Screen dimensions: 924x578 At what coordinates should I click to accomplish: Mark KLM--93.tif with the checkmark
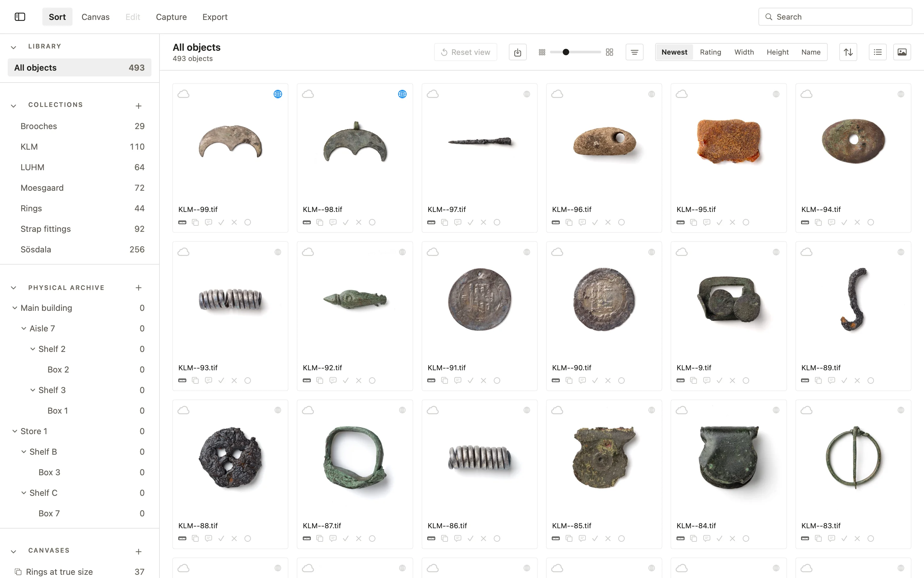point(221,381)
